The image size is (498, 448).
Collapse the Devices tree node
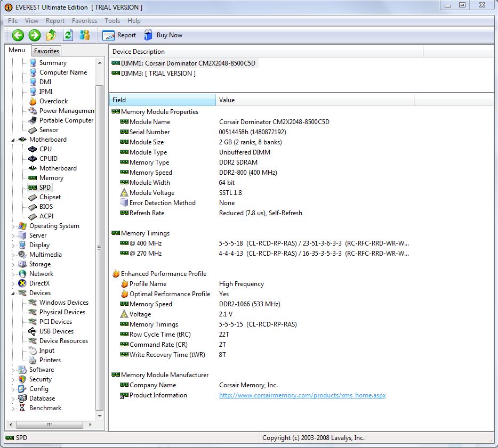coord(13,294)
